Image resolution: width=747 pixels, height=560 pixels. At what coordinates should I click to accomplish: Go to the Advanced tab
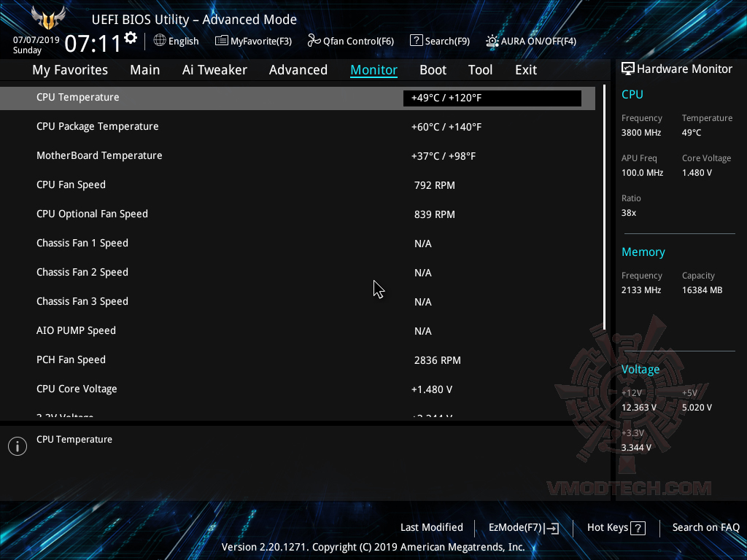298,70
